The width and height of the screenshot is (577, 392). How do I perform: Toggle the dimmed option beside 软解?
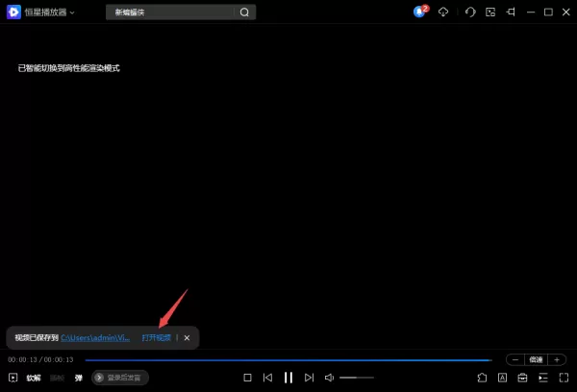pyautogui.click(x=57, y=378)
